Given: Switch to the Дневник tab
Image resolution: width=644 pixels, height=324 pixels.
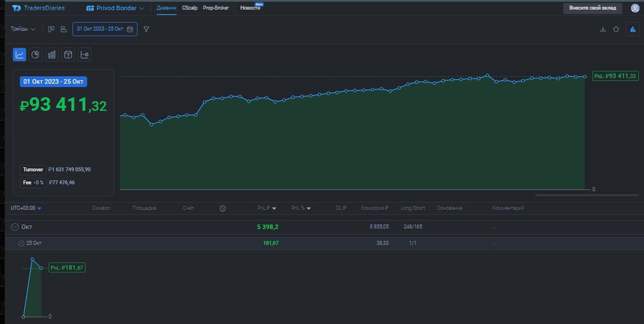Looking at the screenshot, I should 167,8.
